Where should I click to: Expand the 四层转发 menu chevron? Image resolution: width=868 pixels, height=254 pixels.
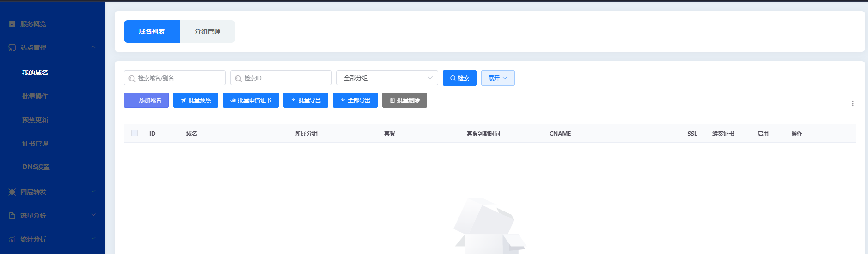[x=93, y=192]
